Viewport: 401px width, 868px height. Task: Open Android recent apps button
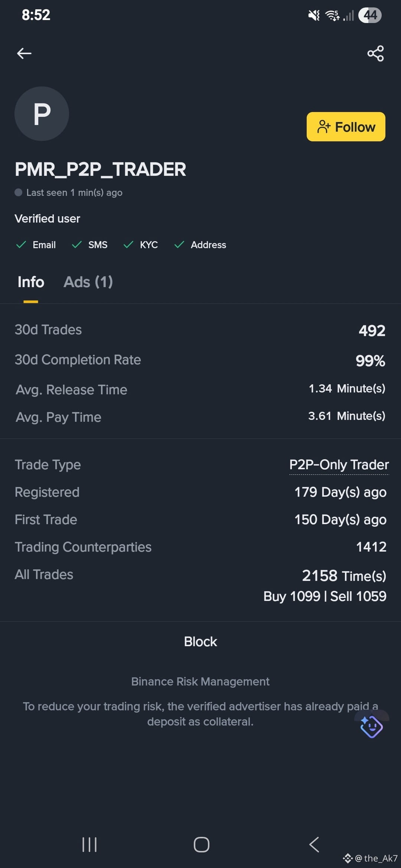coord(89,845)
